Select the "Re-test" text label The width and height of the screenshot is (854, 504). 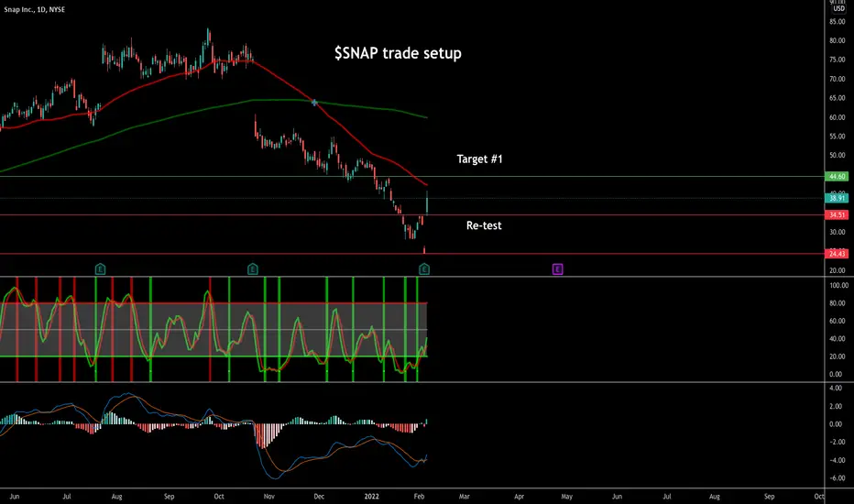coord(484,225)
